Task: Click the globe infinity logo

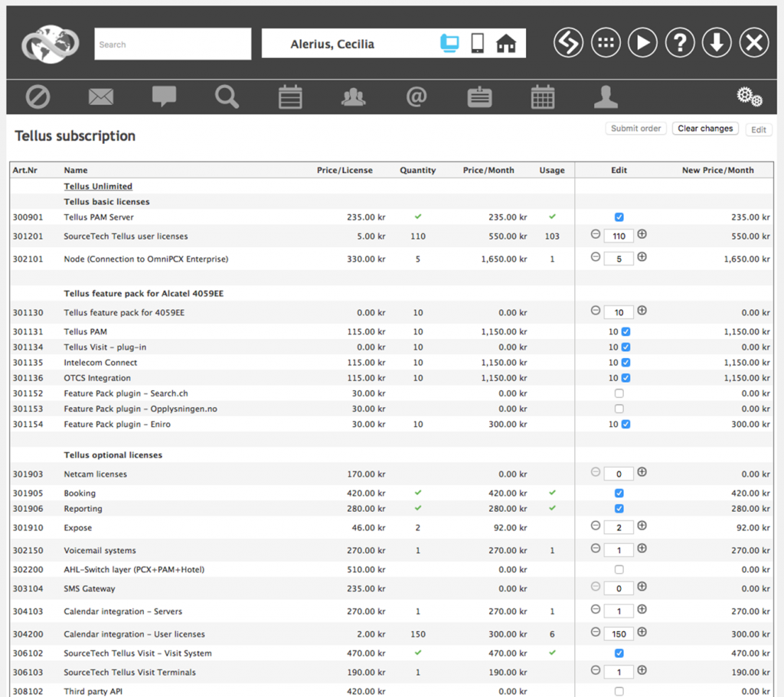Action: point(50,44)
